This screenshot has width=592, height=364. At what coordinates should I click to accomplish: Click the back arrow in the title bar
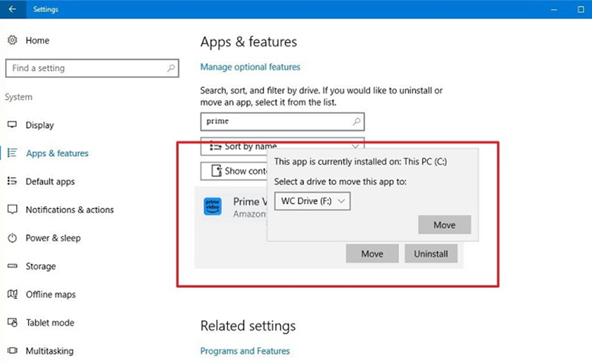[12, 10]
